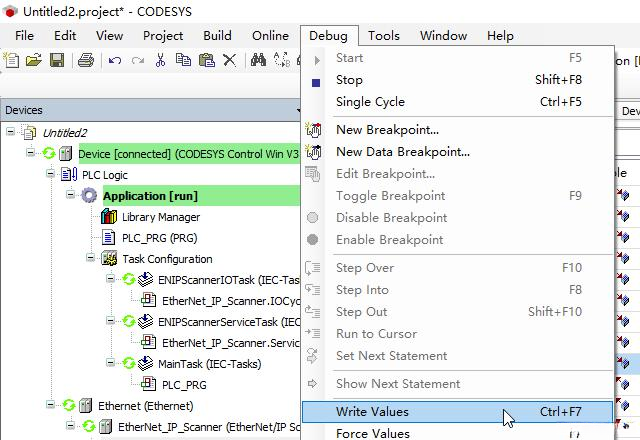Click the Replace A-B toolbar icon
The height and width of the screenshot is (440, 640).
(282, 60)
